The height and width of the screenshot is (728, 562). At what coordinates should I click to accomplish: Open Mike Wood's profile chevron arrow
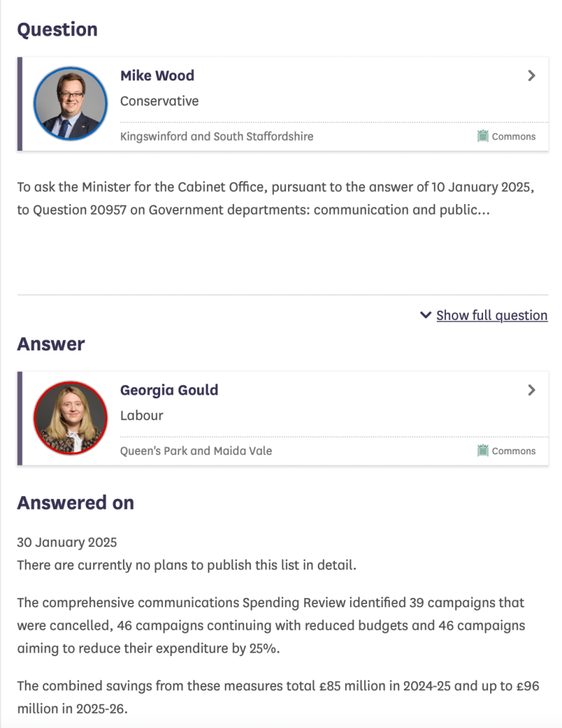[x=531, y=75]
